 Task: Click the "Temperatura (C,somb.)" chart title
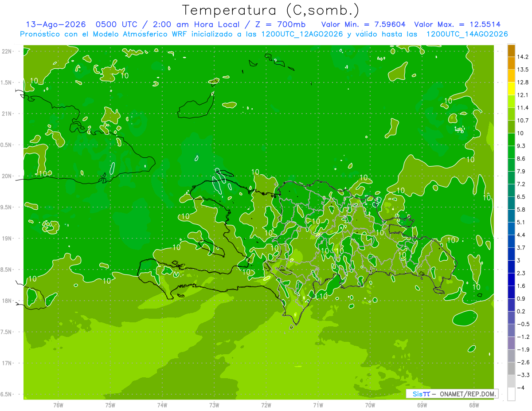[x=271, y=10]
